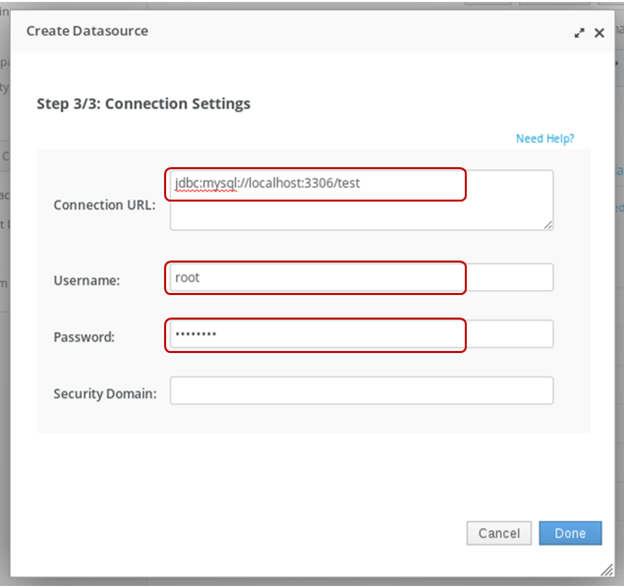Click the Password label
Viewport: 624px width, 587px height.
point(84,337)
